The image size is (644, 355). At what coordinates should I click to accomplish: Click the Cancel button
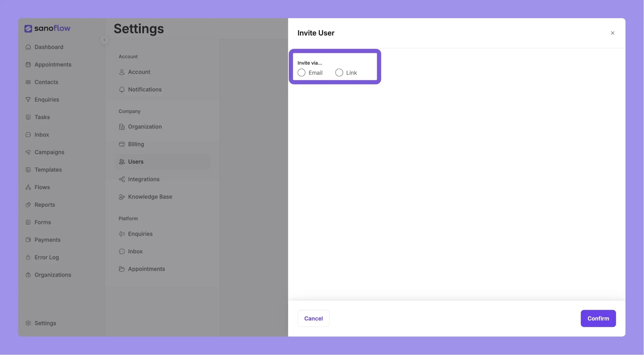pos(313,318)
